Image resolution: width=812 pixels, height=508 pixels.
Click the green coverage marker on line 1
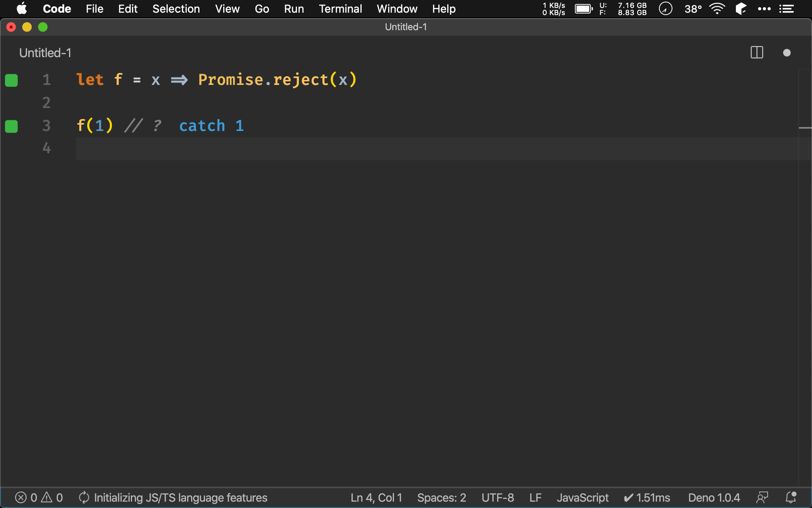(11, 80)
